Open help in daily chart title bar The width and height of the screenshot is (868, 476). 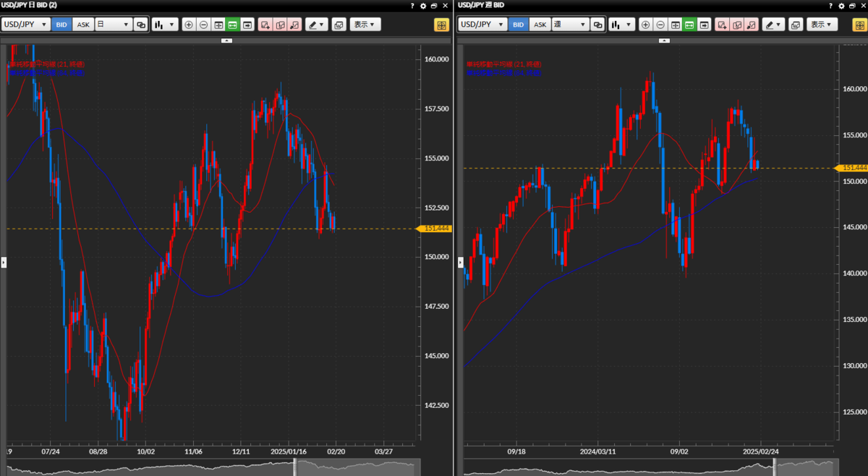tap(412, 5)
